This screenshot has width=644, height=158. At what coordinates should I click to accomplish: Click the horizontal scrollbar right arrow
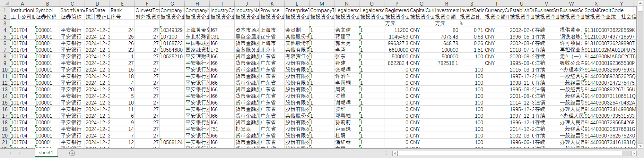point(634,153)
